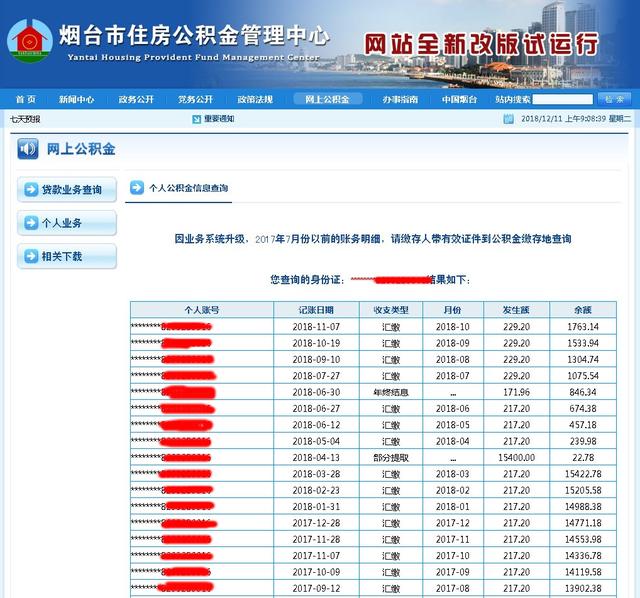This screenshot has width=640, height=598.
Task: Click the 记账日期 column header
Action: [x=316, y=310]
